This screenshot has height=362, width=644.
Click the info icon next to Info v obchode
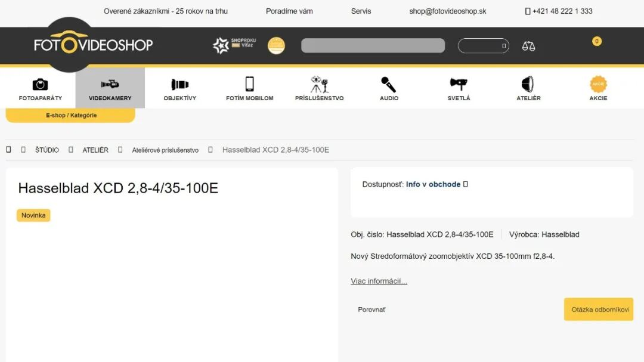coord(465,184)
